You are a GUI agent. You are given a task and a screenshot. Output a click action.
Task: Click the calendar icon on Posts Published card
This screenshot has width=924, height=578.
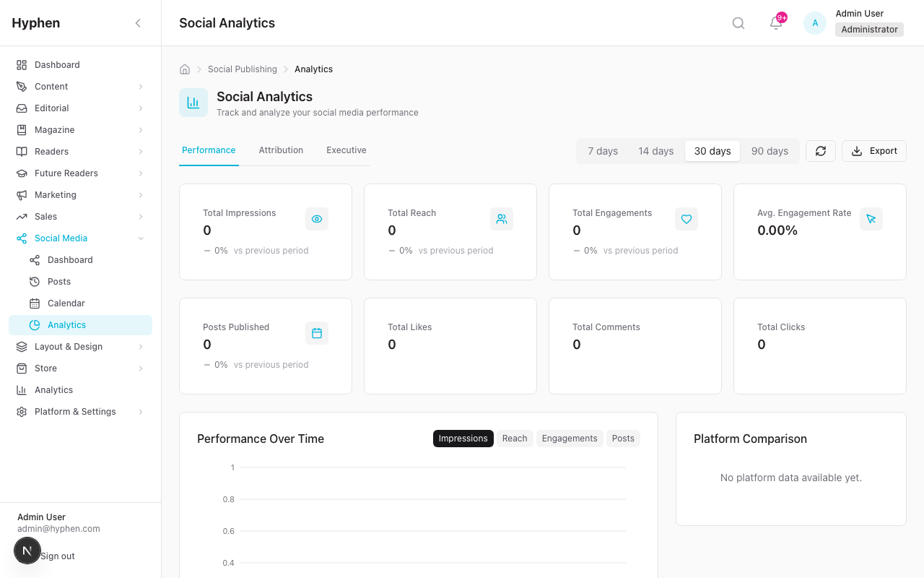pyautogui.click(x=316, y=332)
